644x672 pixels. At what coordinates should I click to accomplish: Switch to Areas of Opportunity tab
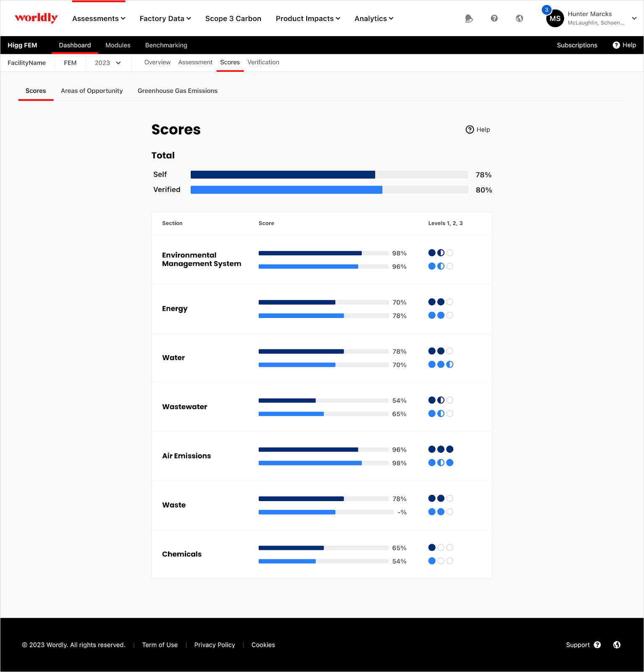[x=92, y=91]
